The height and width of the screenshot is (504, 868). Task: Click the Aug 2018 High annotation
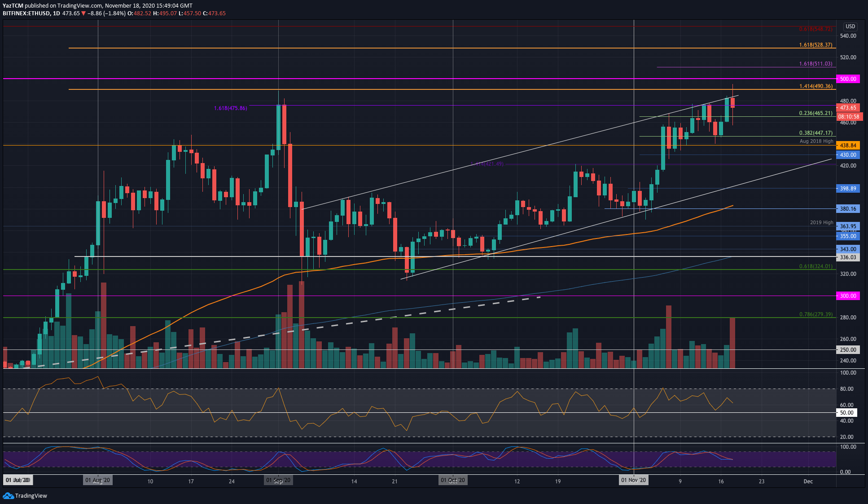pos(816,141)
